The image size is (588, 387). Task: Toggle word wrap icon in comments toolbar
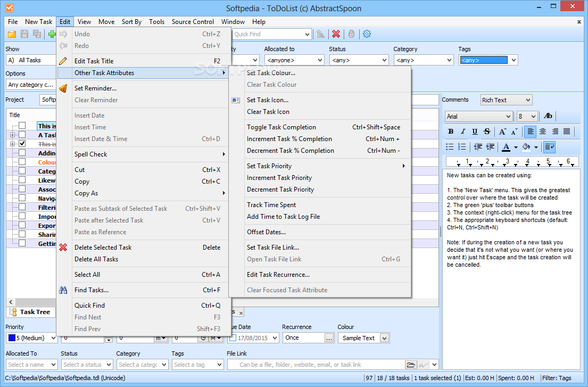(x=550, y=146)
